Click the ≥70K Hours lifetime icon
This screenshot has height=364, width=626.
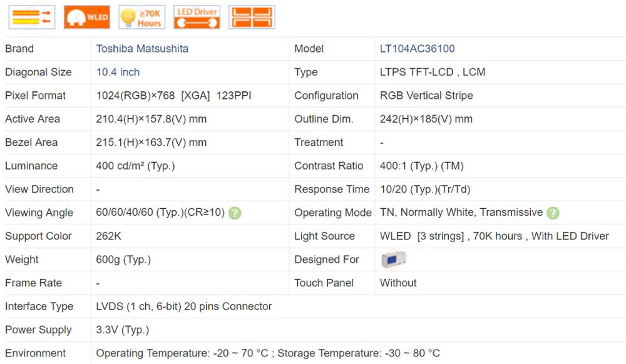pos(141,17)
